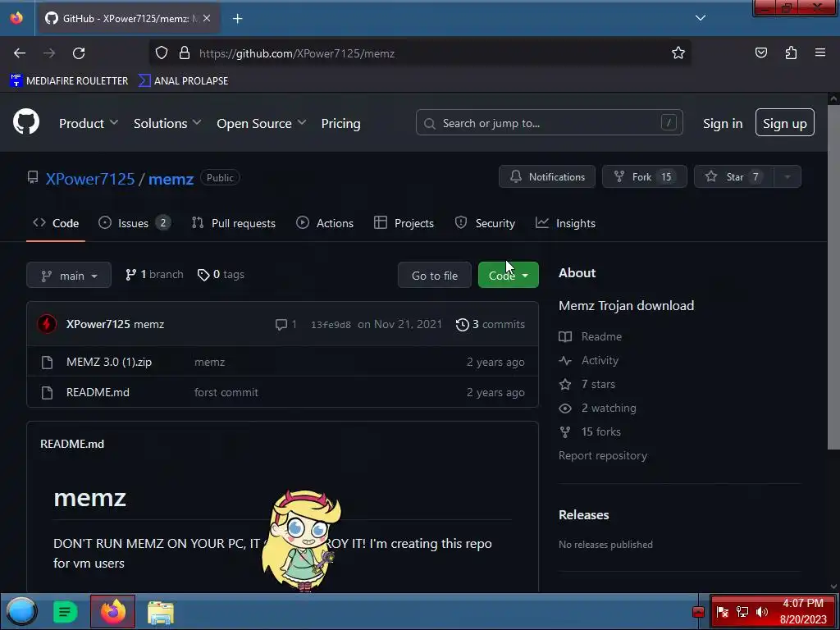This screenshot has width=840, height=630.
Task: Open the MEMZ 3.0 (1).zip file
Action: point(109,362)
